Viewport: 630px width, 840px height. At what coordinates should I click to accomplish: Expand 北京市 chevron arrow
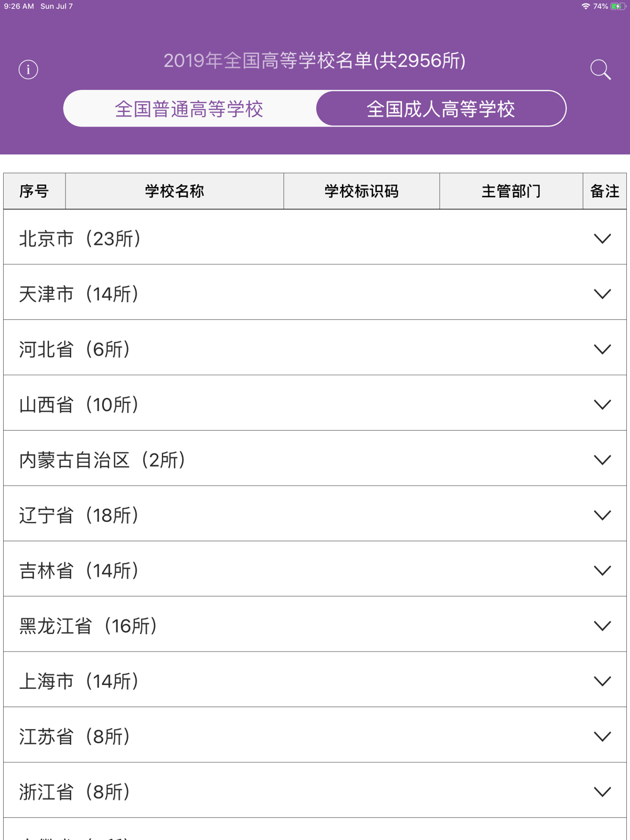pyautogui.click(x=602, y=239)
